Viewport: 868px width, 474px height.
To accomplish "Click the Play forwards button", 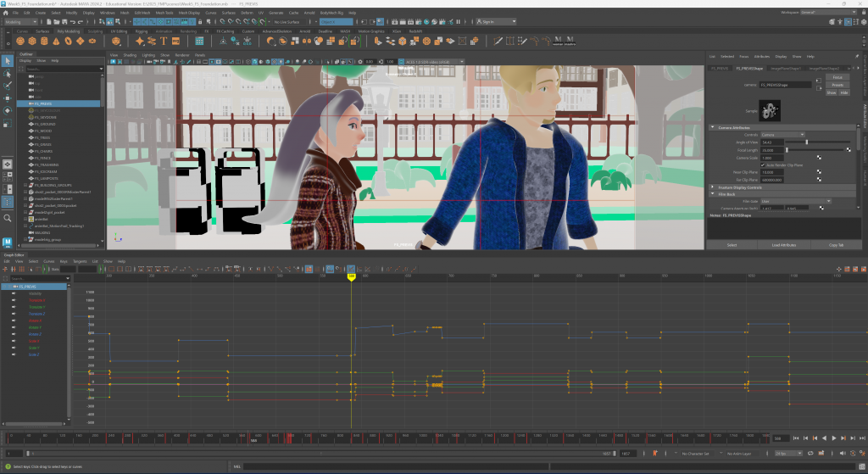I will (x=834, y=438).
